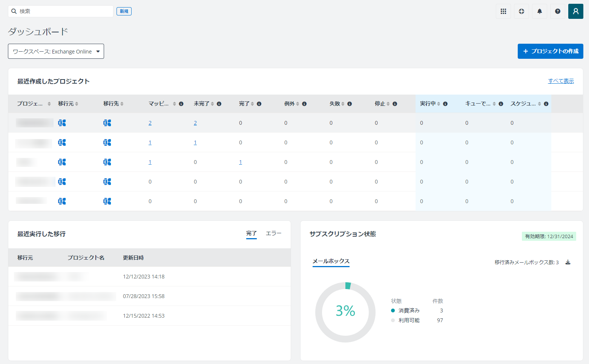589x364 pixels.
Task: Click fourth row's 移行元 Exchange icon
Action: (62, 182)
